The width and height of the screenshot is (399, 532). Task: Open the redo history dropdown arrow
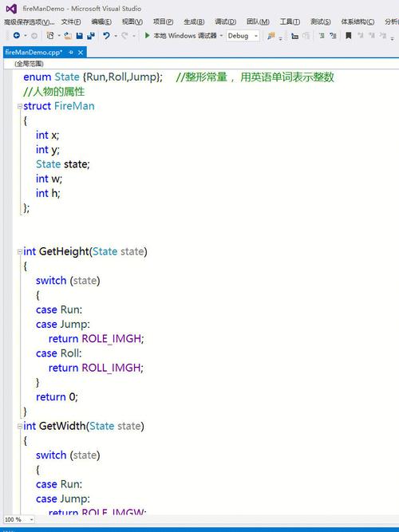point(134,35)
